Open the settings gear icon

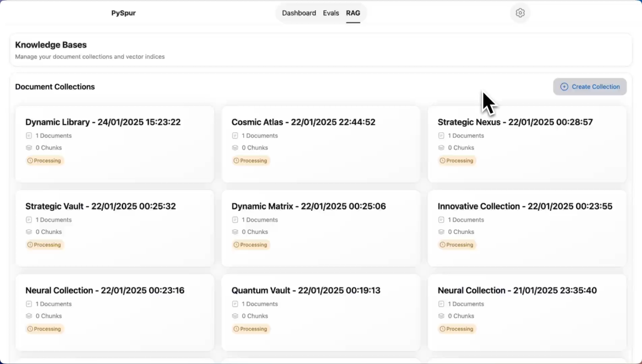tap(520, 12)
